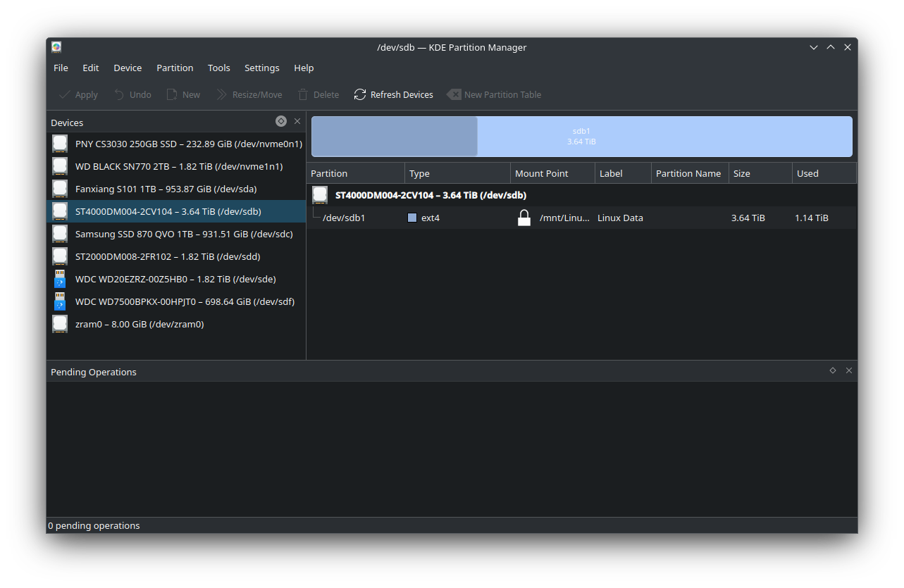Open the Help menu
This screenshot has height=588, width=904.
(304, 68)
